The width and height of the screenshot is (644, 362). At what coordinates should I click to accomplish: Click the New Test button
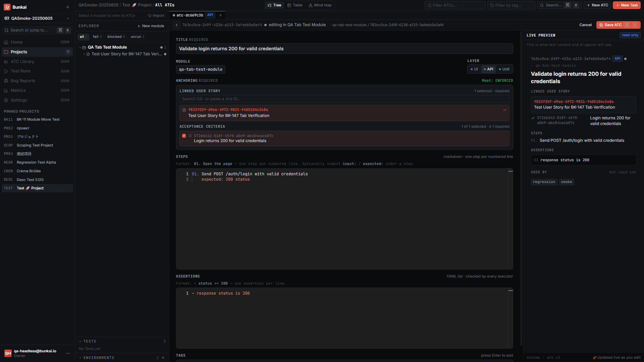pyautogui.click(x=627, y=5)
